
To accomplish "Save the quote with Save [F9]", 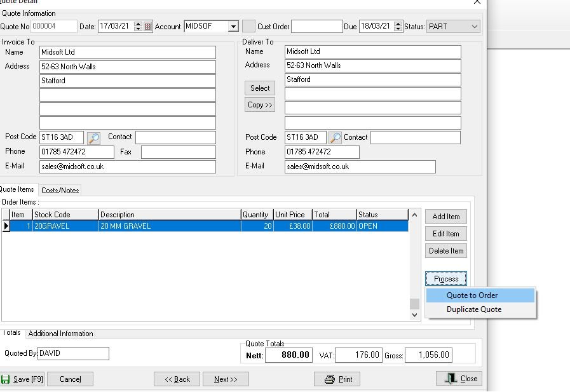I will 22,379.
